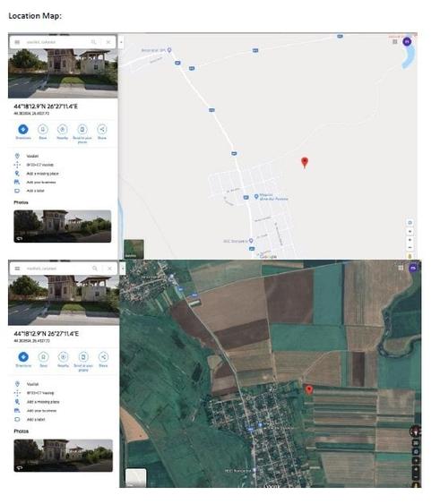This screenshot has height=504, width=440.
Task: Click the search magnifier in the upper map panel
Action: point(94,42)
